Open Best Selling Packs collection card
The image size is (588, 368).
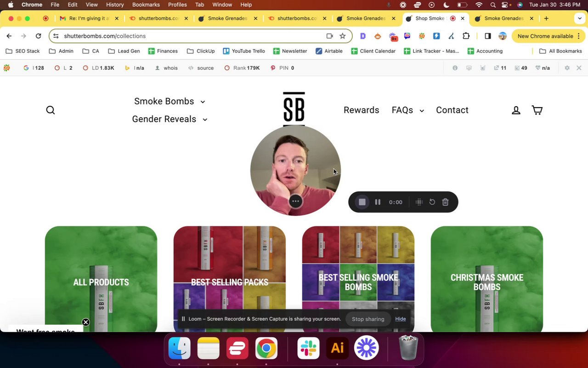[x=230, y=279]
